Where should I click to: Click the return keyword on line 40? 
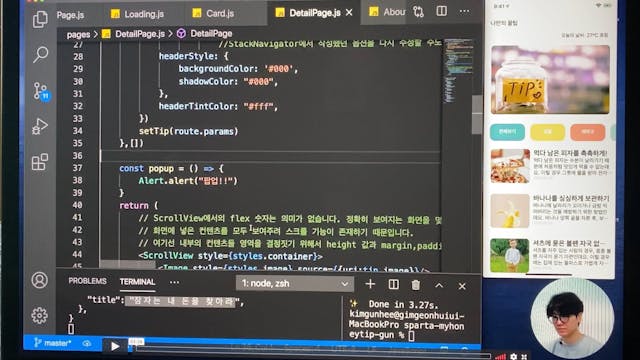point(133,205)
